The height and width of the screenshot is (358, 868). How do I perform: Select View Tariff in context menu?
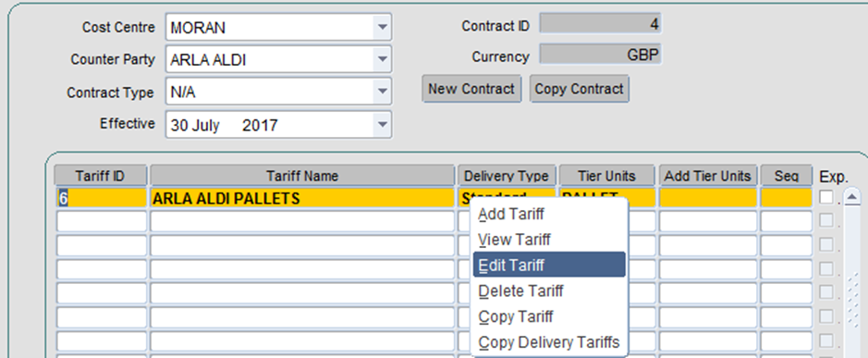(514, 240)
